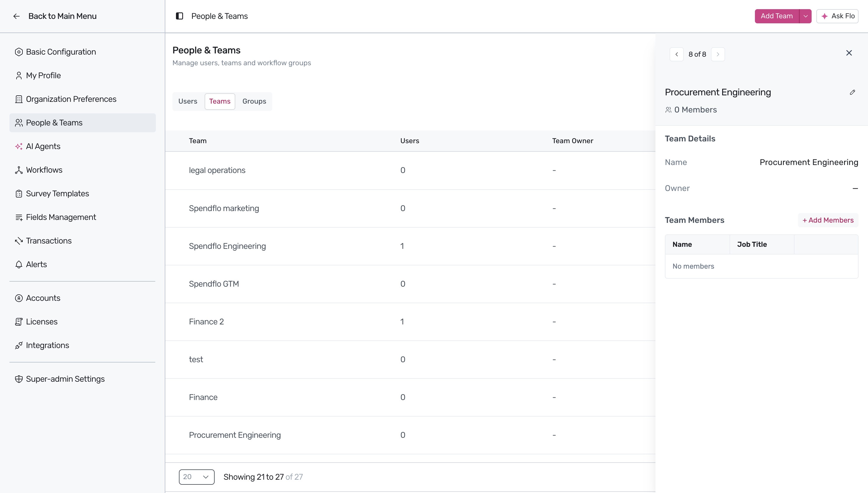Click the Workflows branch icon
868x493 pixels.
[x=19, y=170]
